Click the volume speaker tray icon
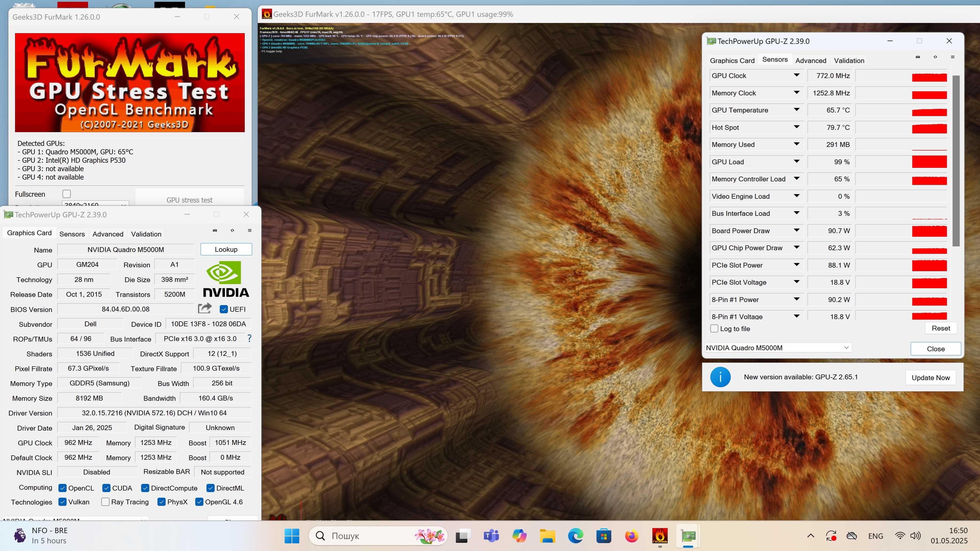This screenshot has width=980, height=551. (915, 536)
